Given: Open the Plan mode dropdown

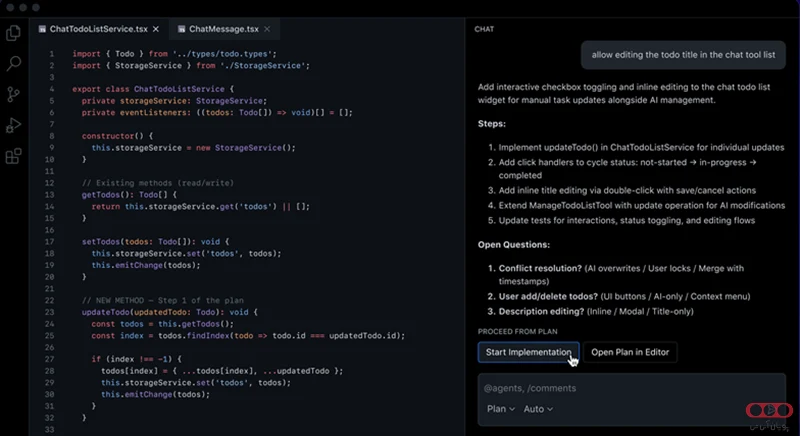Looking at the screenshot, I should click(501, 409).
